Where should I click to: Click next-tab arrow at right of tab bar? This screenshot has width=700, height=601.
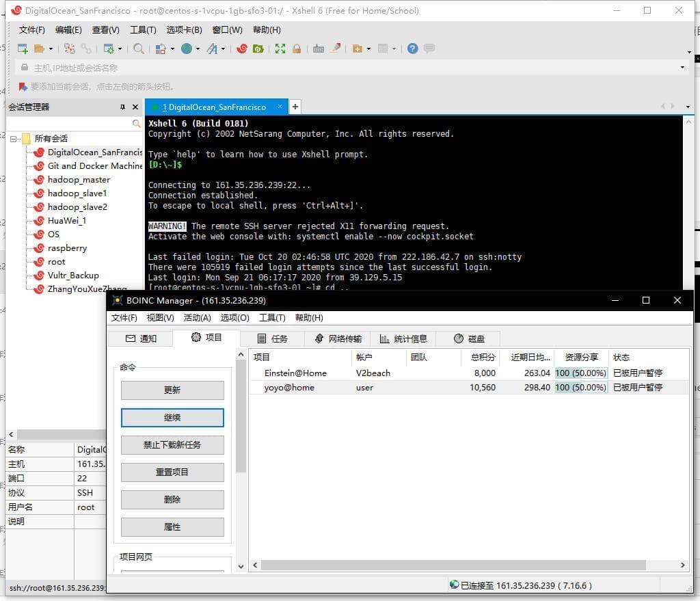click(673, 106)
